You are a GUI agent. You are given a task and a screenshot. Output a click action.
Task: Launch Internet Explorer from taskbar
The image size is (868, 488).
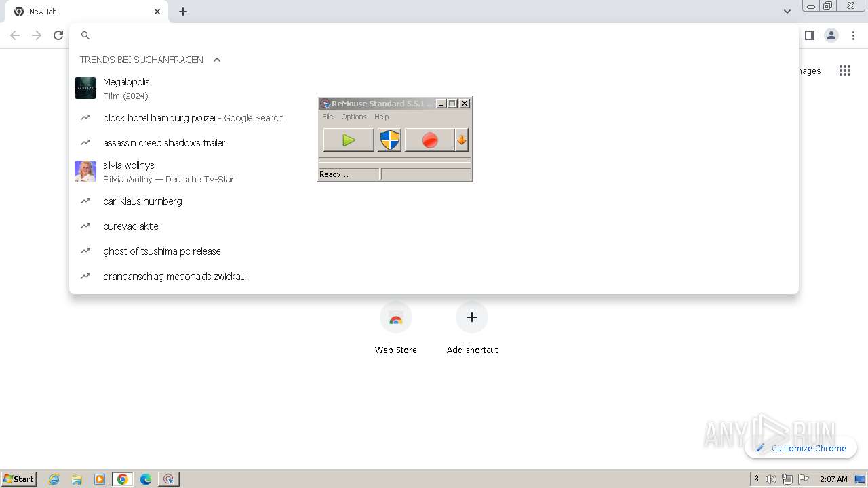pos(54,479)
